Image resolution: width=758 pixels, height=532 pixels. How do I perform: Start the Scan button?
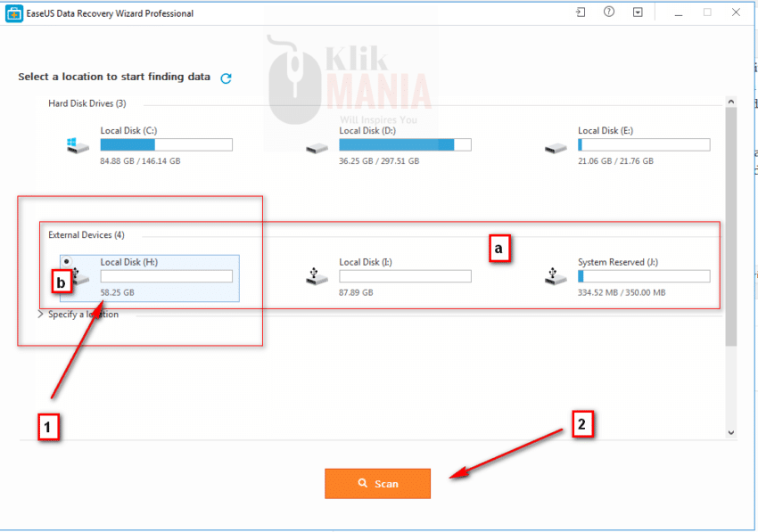(x=377, y=484)
